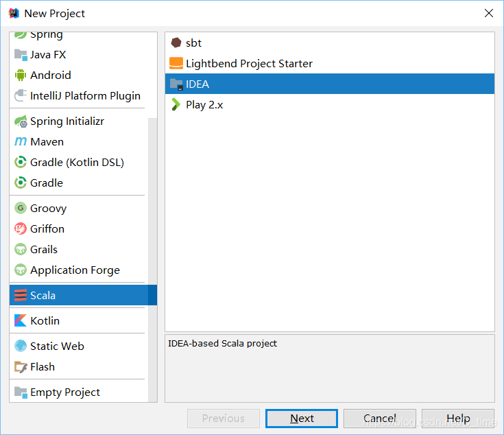Select Kotlin project type
The height and width of the screenshot is (435, 504).
click(45, 320)
